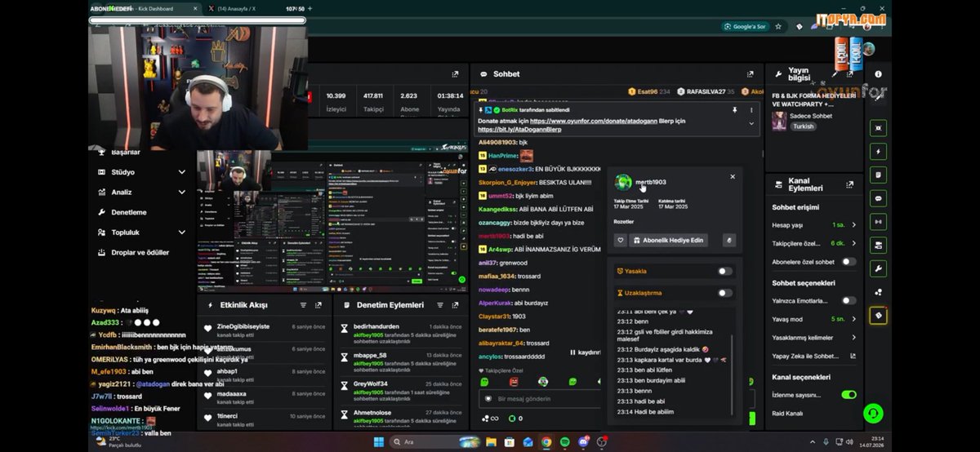Viewport: 980px width, 452px height.
Task: Click the wrench icon in right sidebar
Action: coord(878,268)
